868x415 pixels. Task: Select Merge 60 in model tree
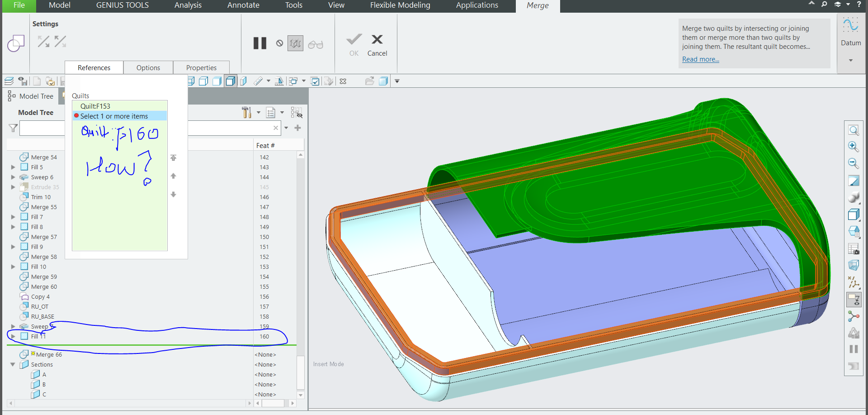44,286
